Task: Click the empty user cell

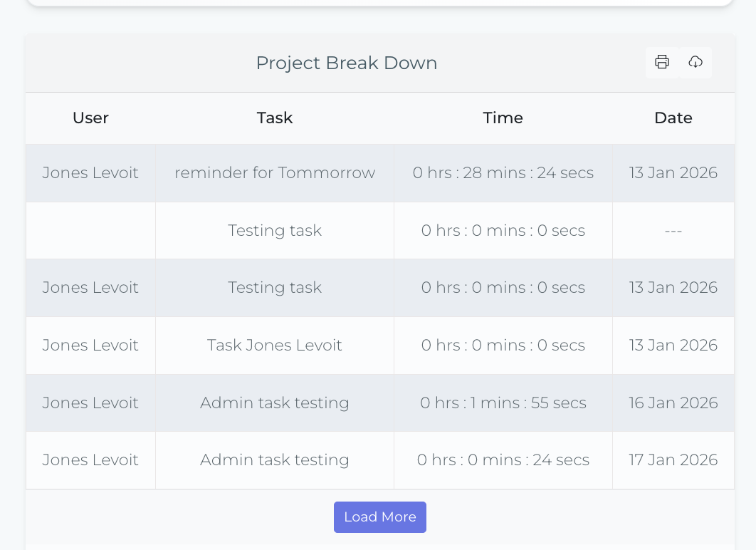Action: [90, 231]
